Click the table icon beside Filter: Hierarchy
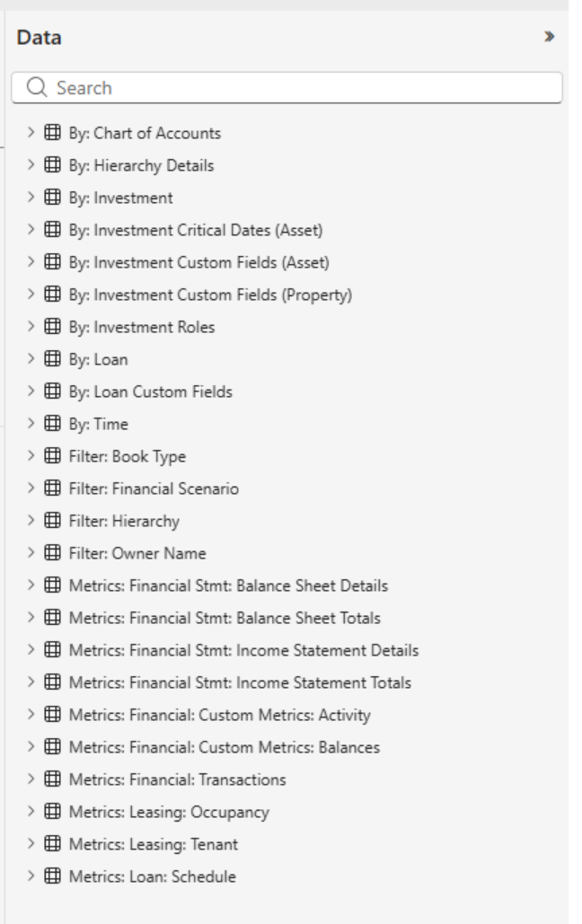 click(53, 521)
